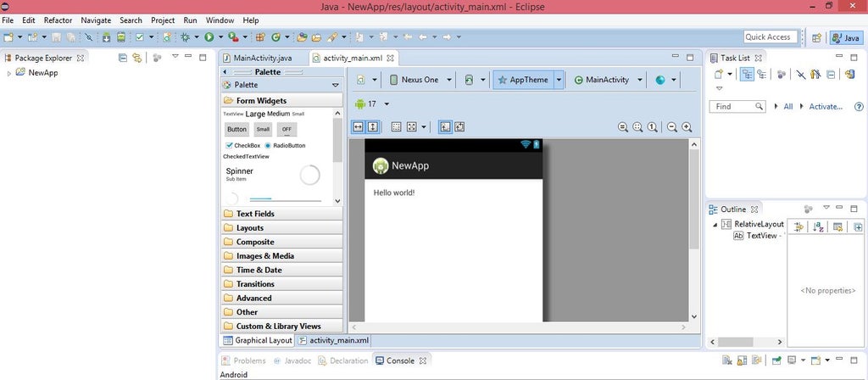Toggle align-relative-to-widgets layout button
The width and height of the screenshot is (868, 380).
459,127
